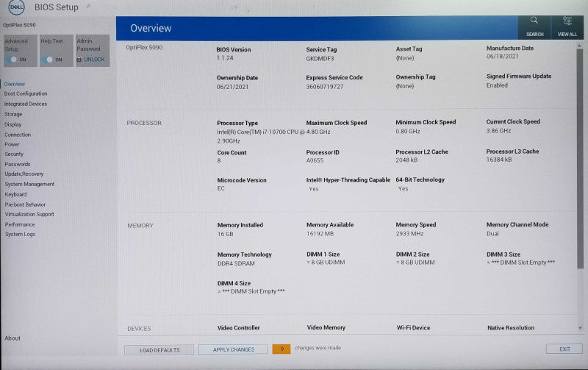The width and height of the screenshot is (588, 370).
Task: Click Ownership Date 06/21/2021
Action: pos(232,87)
